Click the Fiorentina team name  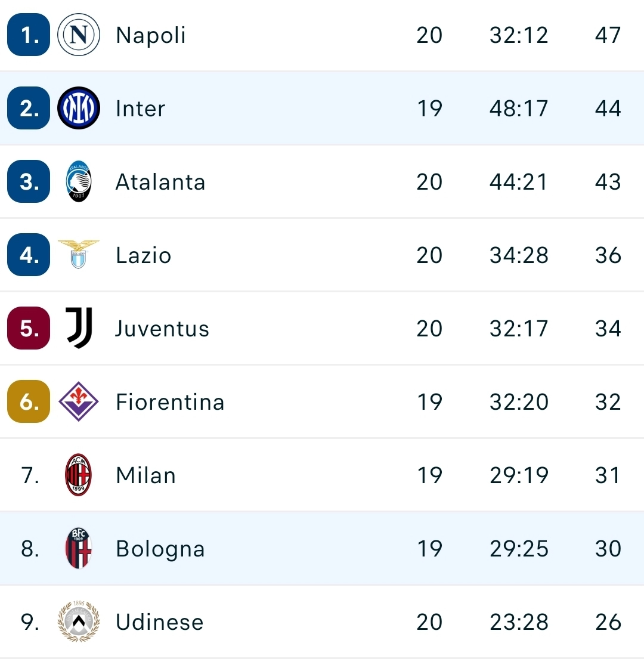pos(170,402)
